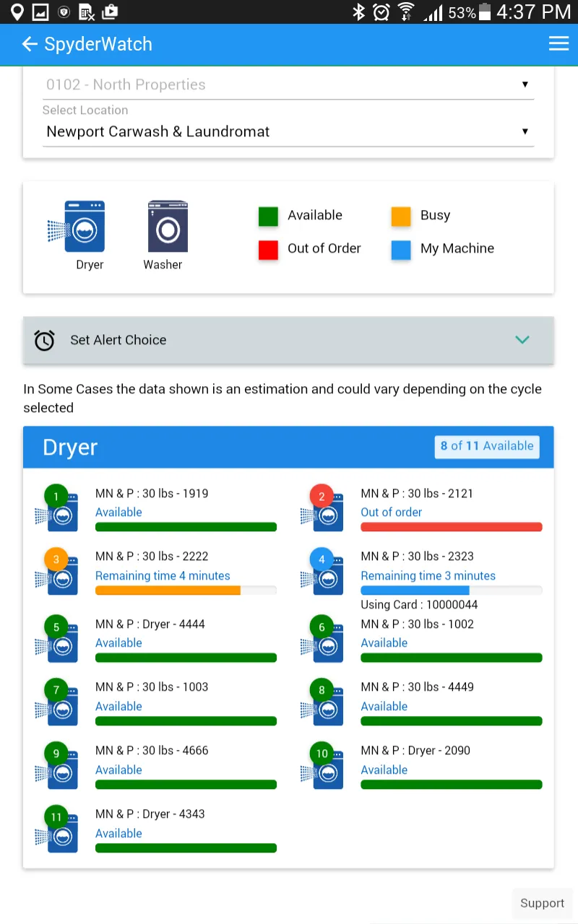Viewport: 578px width, 924px height.
Task: Select dryer number 1 icon
Action: tap(57, 507)
